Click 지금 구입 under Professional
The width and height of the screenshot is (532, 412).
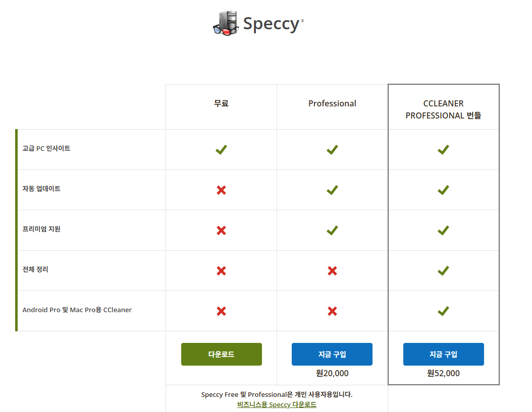[x=332, y=354]
